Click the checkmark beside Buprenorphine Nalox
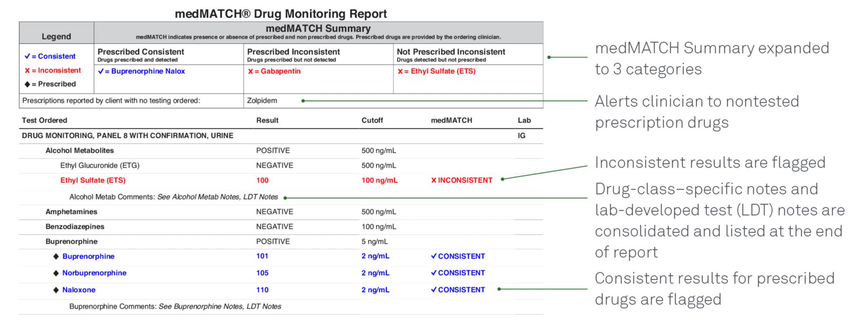The image size is (868, 331). [x=101, y=71]
